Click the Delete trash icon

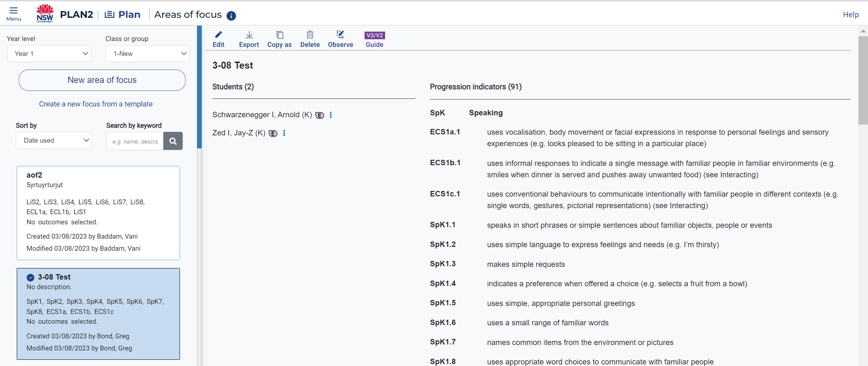click(x=310, y=39)
